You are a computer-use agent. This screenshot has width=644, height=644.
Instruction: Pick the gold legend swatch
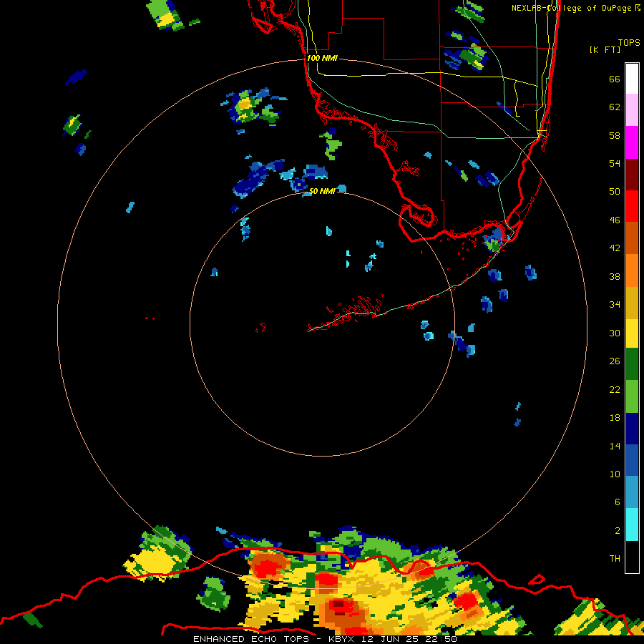click(632, 303)
